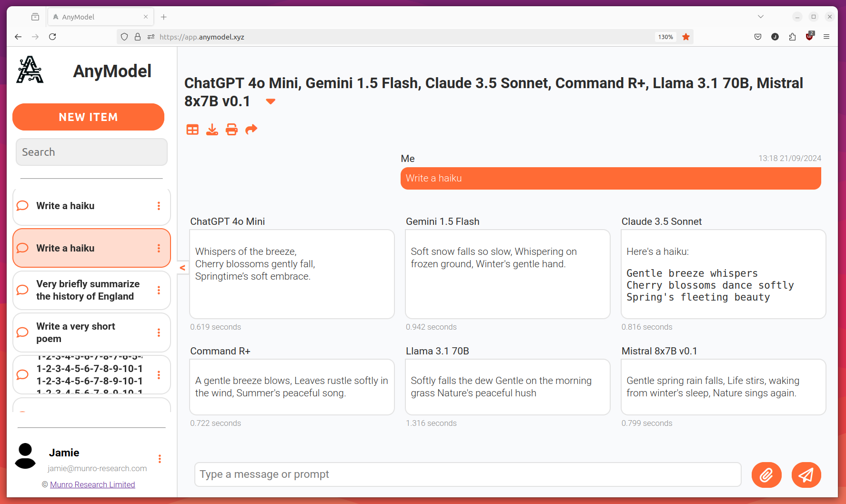Click the 130% zoom level indicator
The width and height of the screenshot is (846, 504).
pos(665,37)
